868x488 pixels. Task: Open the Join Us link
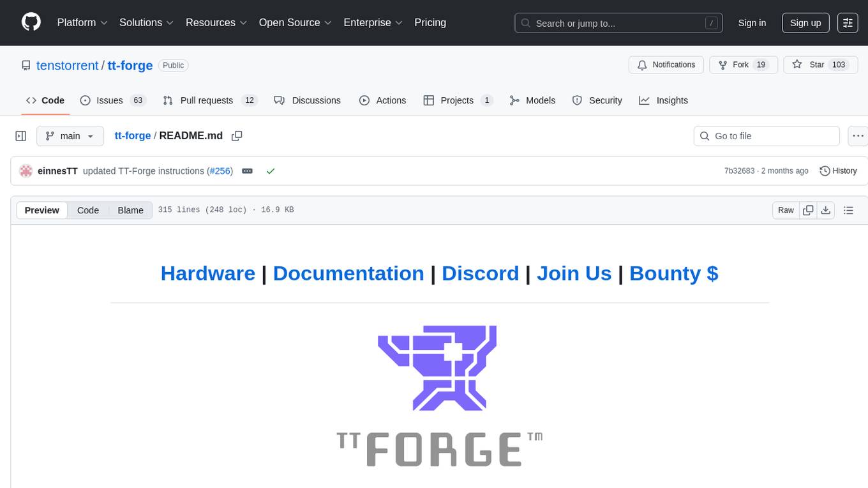click(574, 273)
